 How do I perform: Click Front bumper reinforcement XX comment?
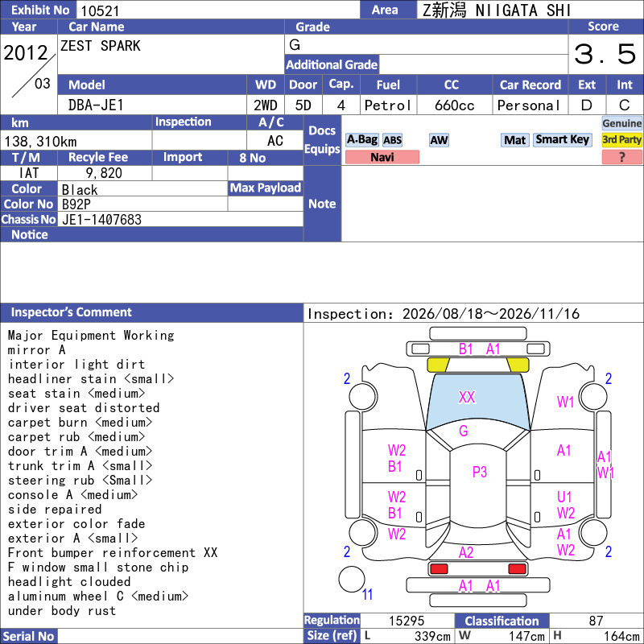113,553
